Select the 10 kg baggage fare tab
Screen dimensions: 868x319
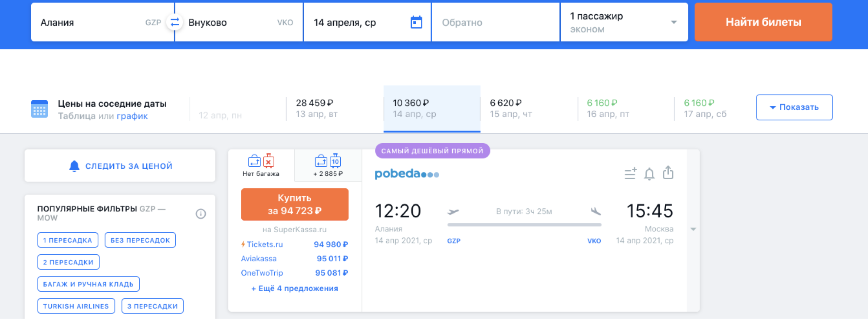tap(328, 165)
